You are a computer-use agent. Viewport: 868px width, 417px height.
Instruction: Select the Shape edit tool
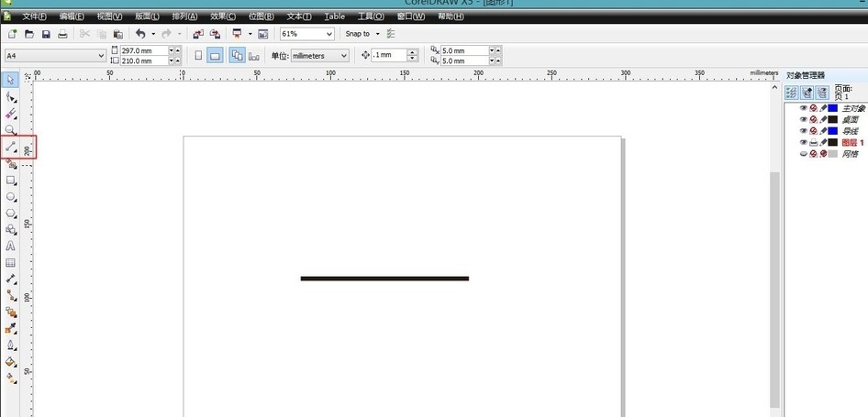point(10,97)
